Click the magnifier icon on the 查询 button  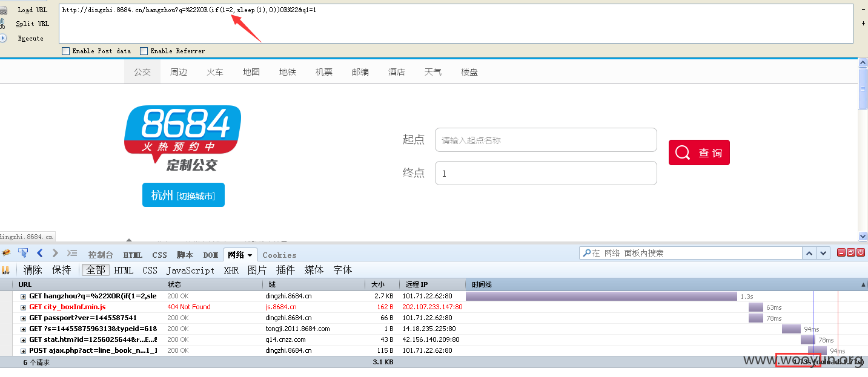tap(683, 152)
